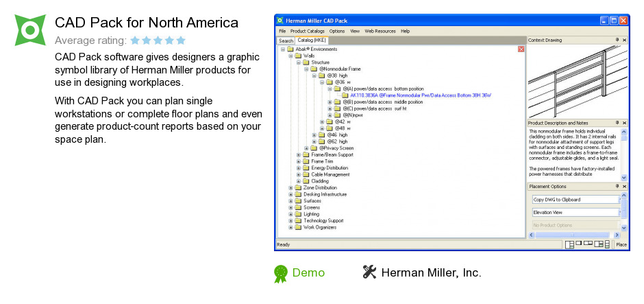This screenshot has width=644, height=304.
Task: Click the folder icon beside Cladding
Action: point(306,181)
